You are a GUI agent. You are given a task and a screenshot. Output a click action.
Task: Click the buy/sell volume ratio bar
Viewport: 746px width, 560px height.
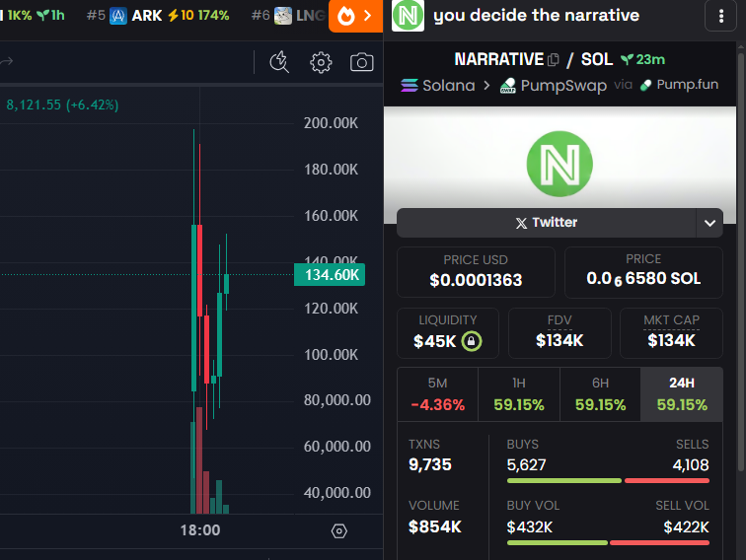[608, 542]
